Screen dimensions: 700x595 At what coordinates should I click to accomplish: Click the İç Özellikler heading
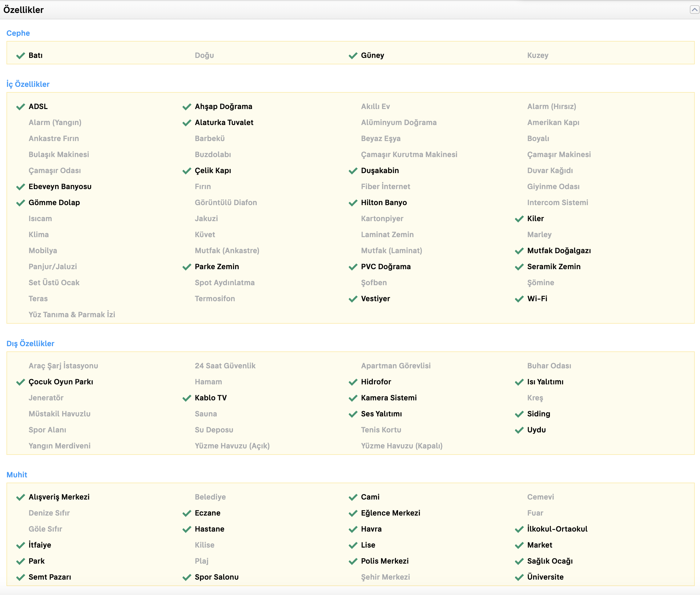28,84
